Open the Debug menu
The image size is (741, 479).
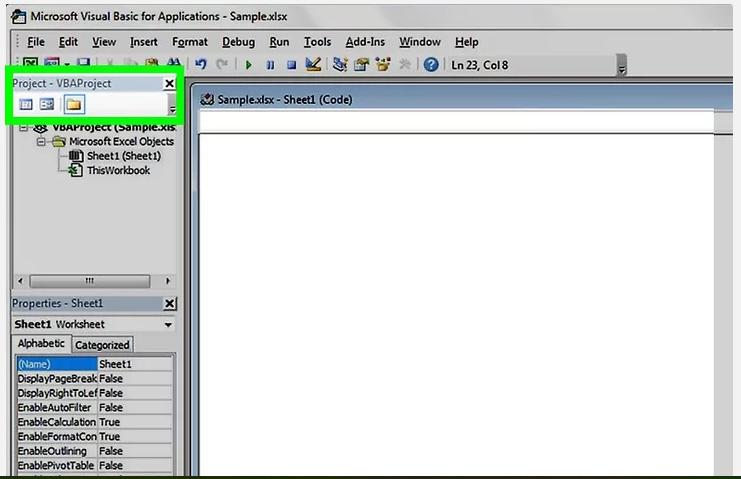(x=238, y=42)
